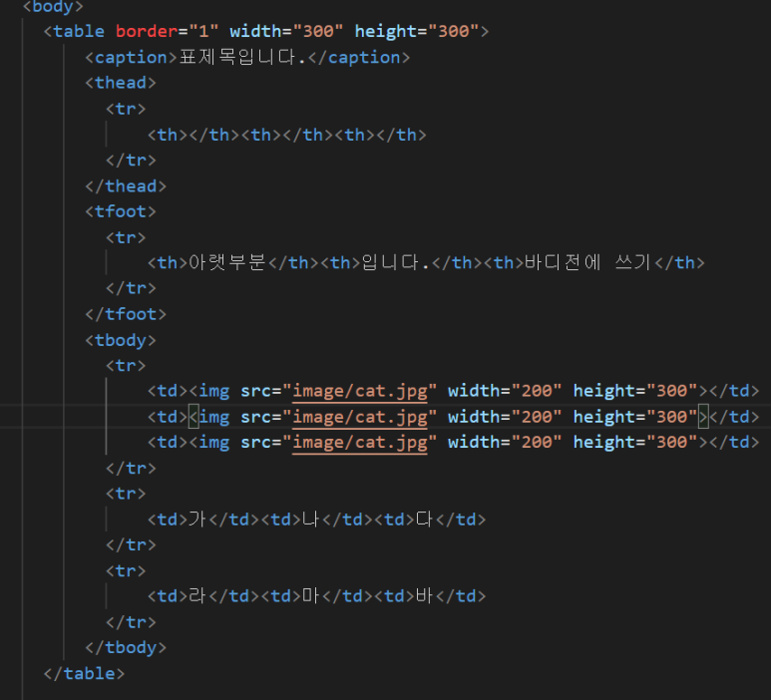Click opening tr tag above 가 나 다 row
This screenshot has height=700, width=771.
pos(126,494)
